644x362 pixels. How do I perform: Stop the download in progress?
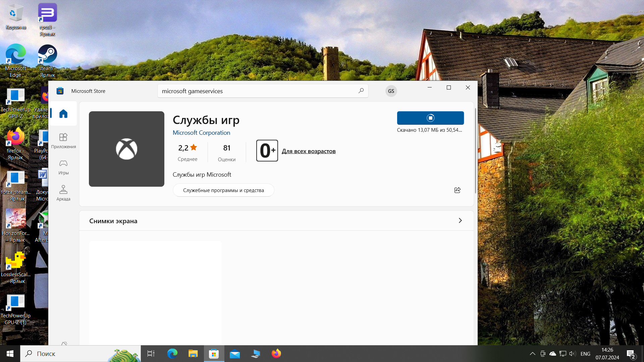pos(430,118)
